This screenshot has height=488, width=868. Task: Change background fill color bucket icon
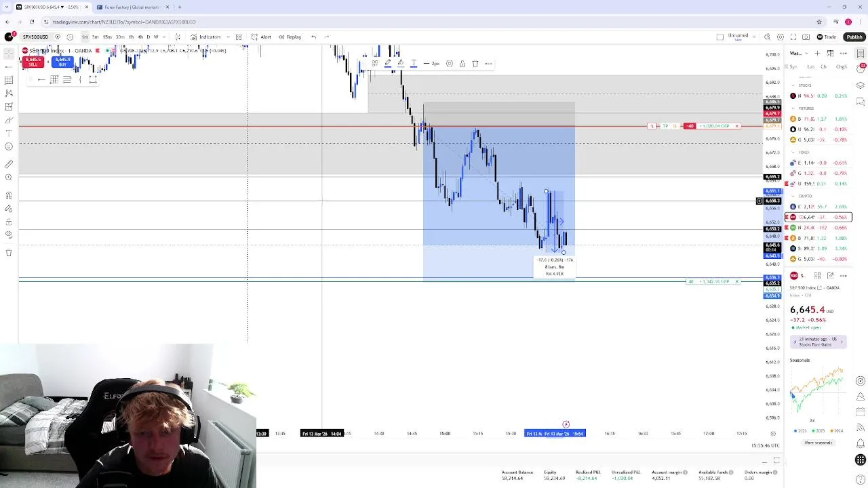point(400,64)
